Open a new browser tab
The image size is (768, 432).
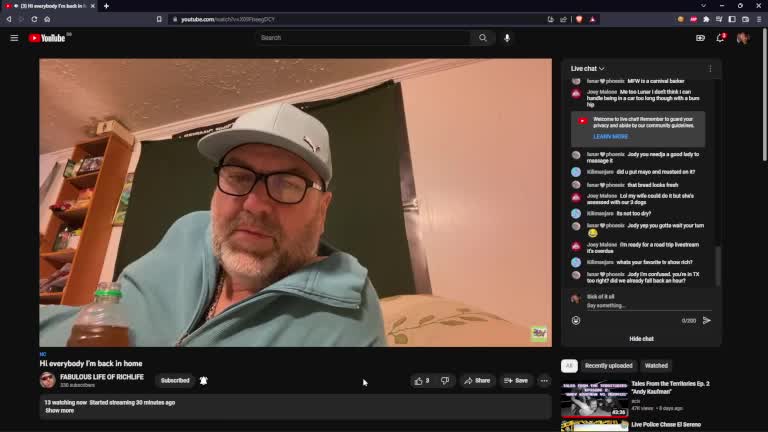pos(106,6)
